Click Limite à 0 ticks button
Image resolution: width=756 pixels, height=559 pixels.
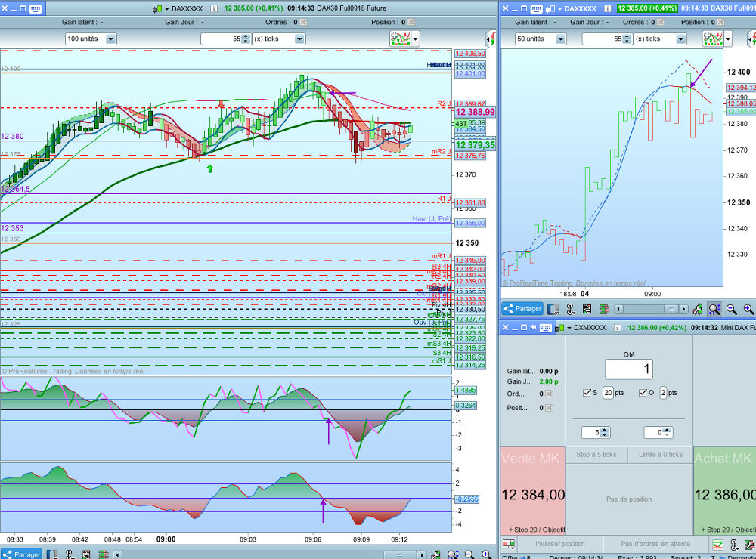point(661,455)
